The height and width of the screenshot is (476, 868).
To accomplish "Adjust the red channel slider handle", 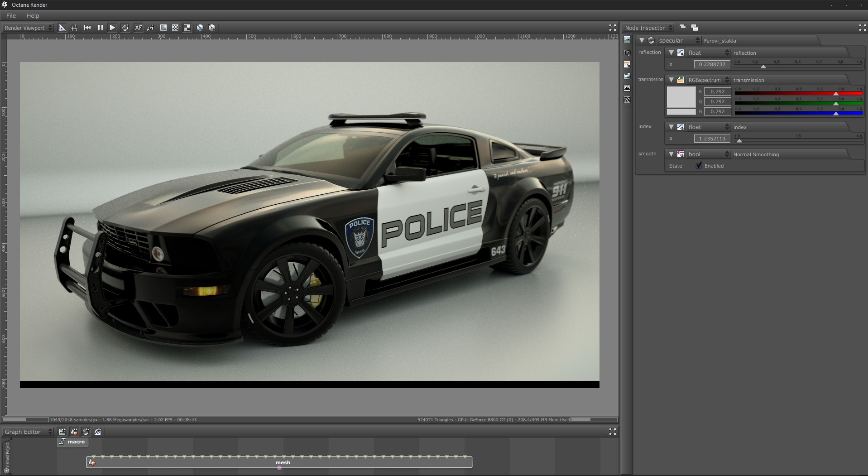I will [836, 93].
